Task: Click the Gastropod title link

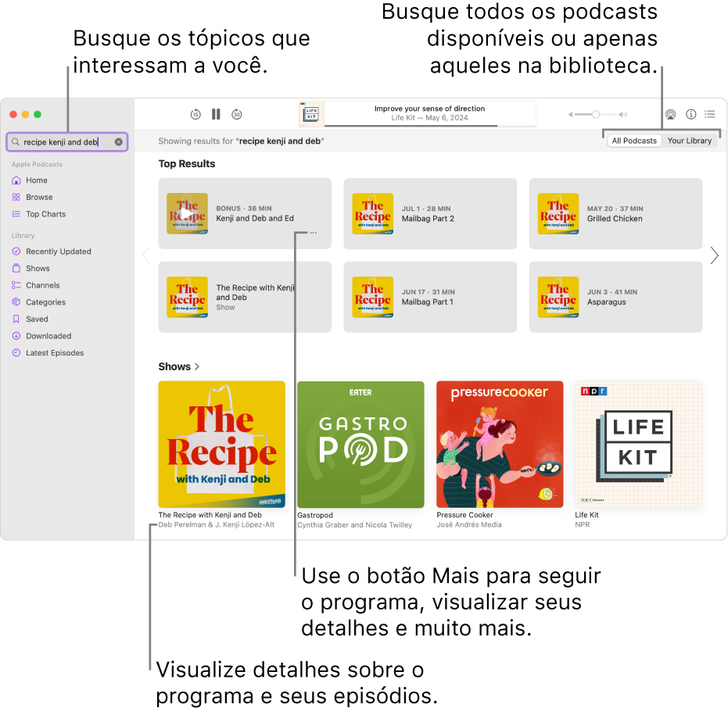Action: 315,515
